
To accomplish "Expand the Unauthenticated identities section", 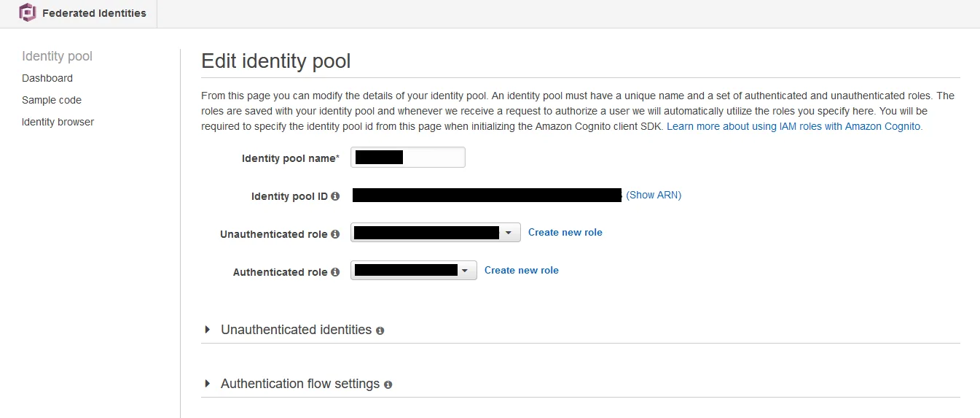I will point(208,330).
